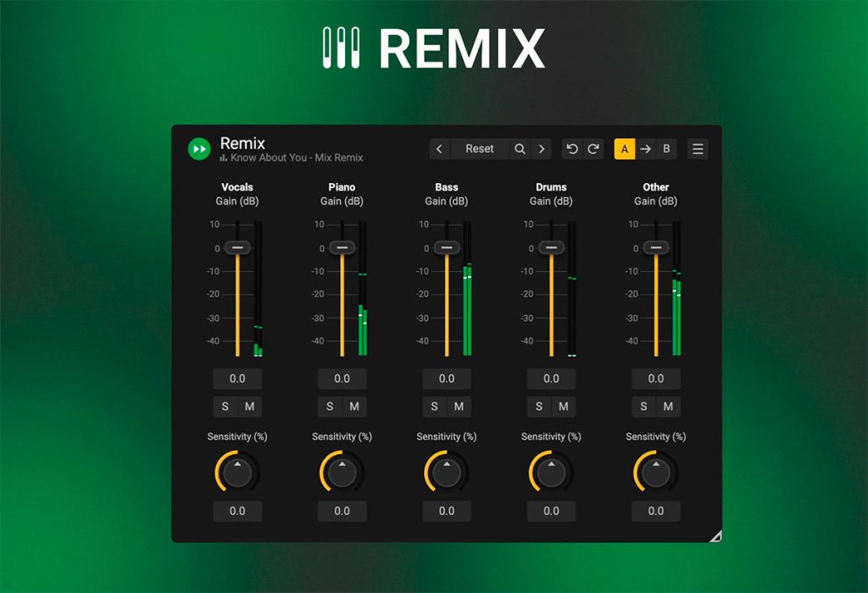This screenshot has height=593, width=868.
Task: Solo the Vocals stem
Action: pyautogui.click(x=225, y=407)
